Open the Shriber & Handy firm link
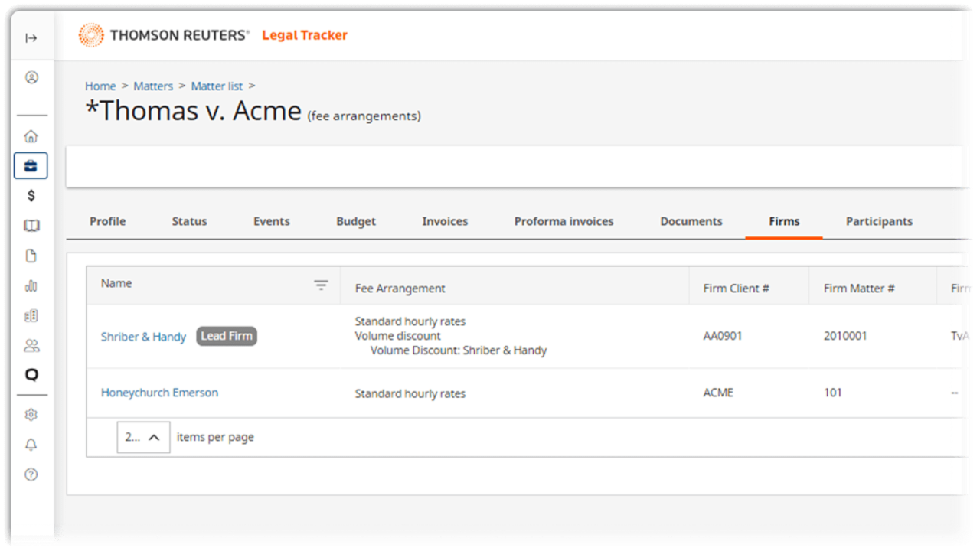 click(143, 337)
